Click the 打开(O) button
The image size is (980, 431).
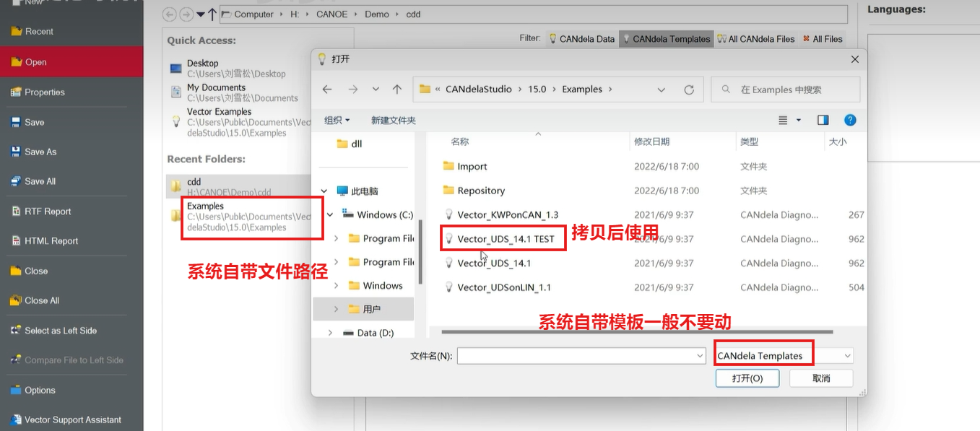click(747, 378)
